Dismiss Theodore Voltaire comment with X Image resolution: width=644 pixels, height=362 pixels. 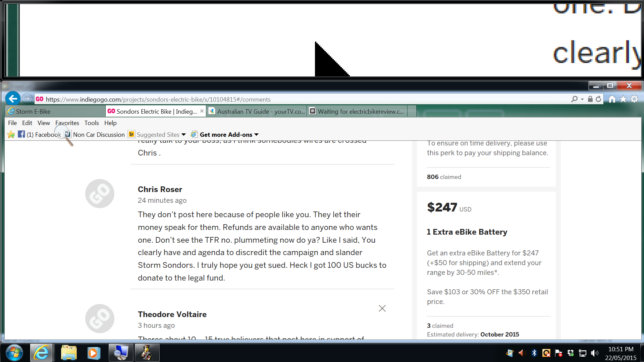382,308
